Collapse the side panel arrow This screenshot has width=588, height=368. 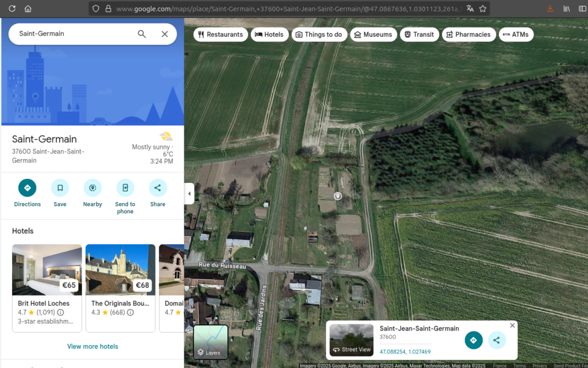189,194
